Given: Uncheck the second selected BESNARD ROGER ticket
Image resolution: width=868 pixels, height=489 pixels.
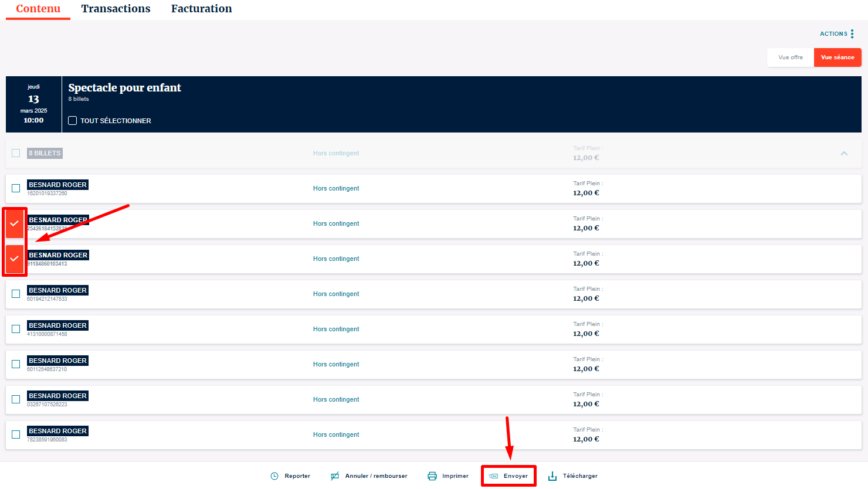Looking at the screenshot, I should pyautogui.click(x=15, y=259).
